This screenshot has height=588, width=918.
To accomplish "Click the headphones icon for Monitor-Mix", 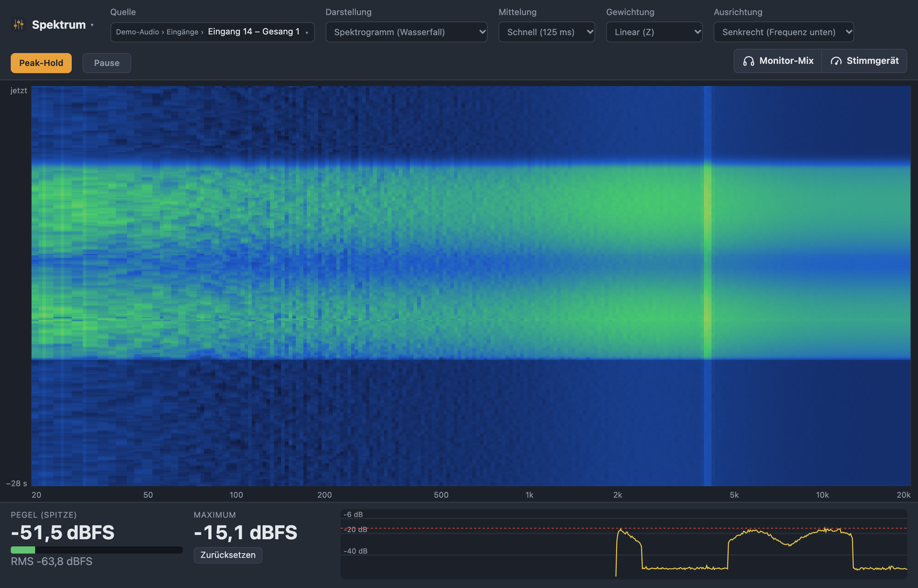I will pos(749,61).
